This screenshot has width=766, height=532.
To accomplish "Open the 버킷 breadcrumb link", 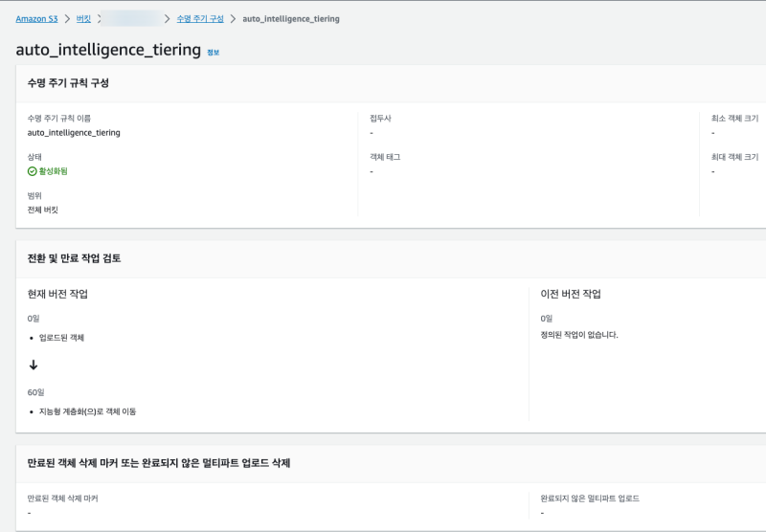I will (x=83, y=18).
